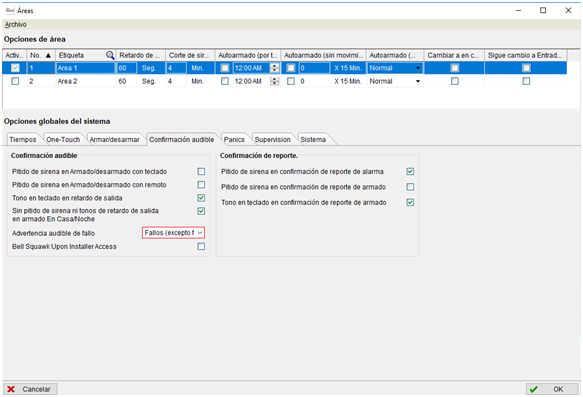This screenshot has width=583, height=397.
Task: Click the Etiqueta column header
Action: (86, 55)
